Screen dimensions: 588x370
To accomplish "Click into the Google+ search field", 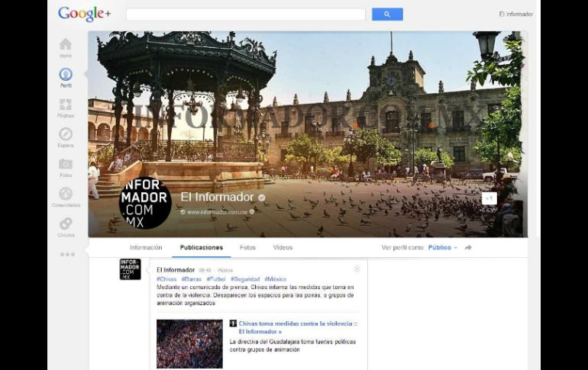I will [x=245, y=14].
